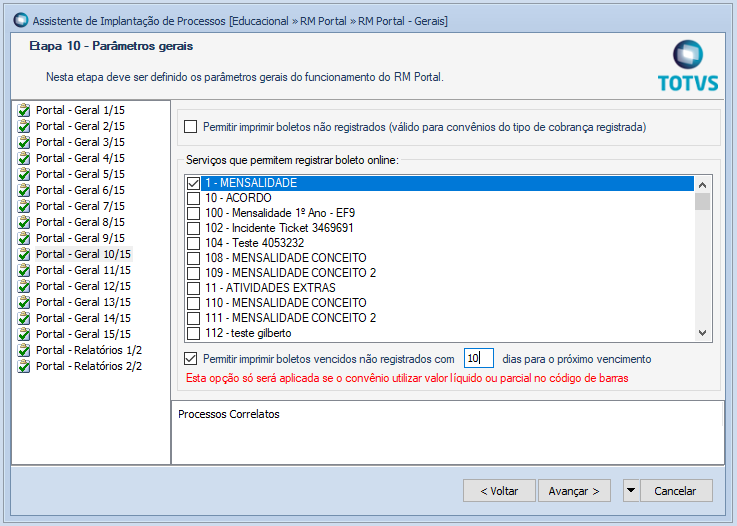The image size is (737, 526).
Task: Enable Permitir imprimir boletos não registrados checkbox
Action: 190,127
